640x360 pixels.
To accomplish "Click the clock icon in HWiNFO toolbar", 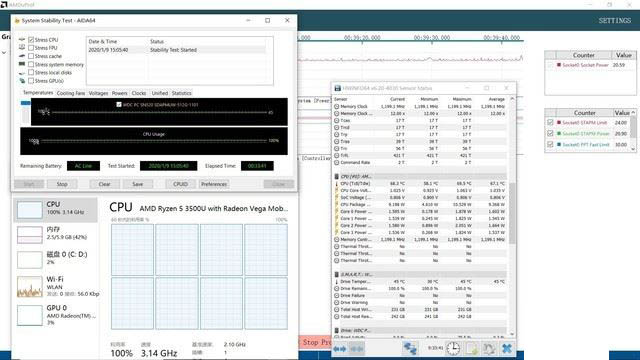I will tap(453, 348).
